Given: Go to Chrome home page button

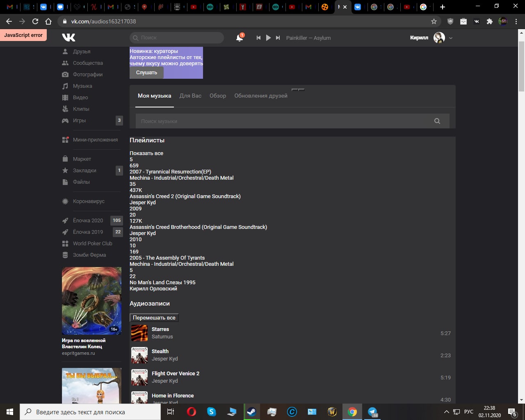Looking at the screenshot, I should (x=48, y=21).
